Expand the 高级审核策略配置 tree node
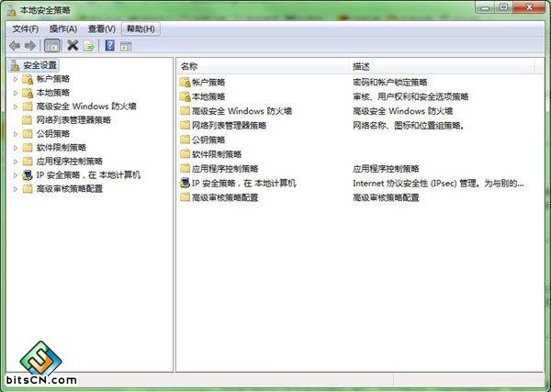Screen dimensions: 551x392 coord(16,189)
